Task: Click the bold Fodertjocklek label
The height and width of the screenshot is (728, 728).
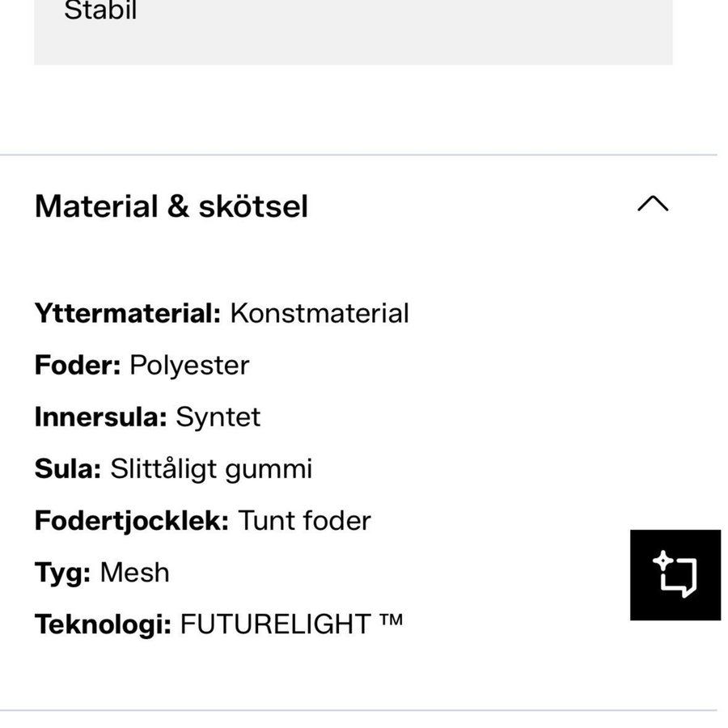Action: tap(132, 520)
